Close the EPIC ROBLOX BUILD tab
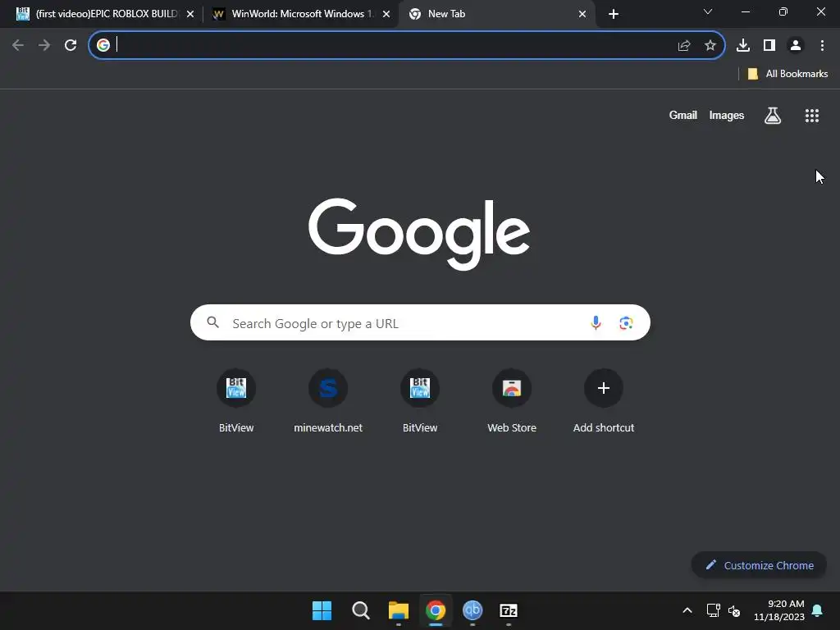The height and width of the screenshot is (630, 840). [190, 14]
